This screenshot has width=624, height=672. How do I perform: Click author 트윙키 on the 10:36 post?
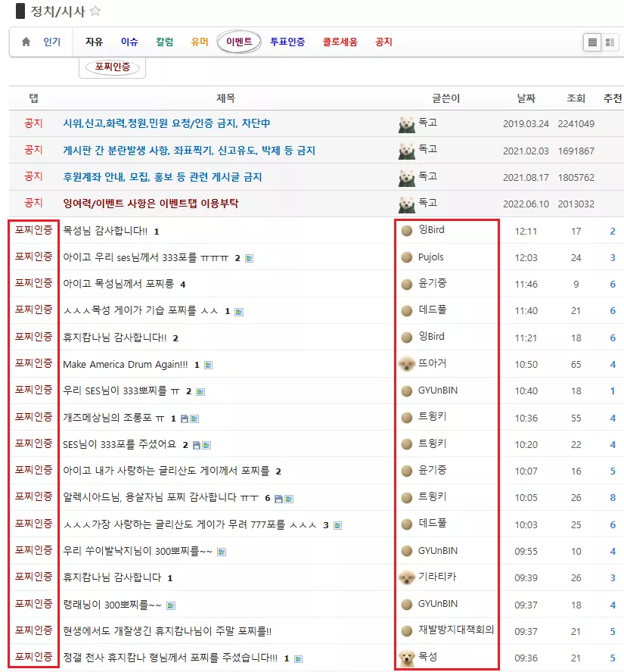coord(432,416)
